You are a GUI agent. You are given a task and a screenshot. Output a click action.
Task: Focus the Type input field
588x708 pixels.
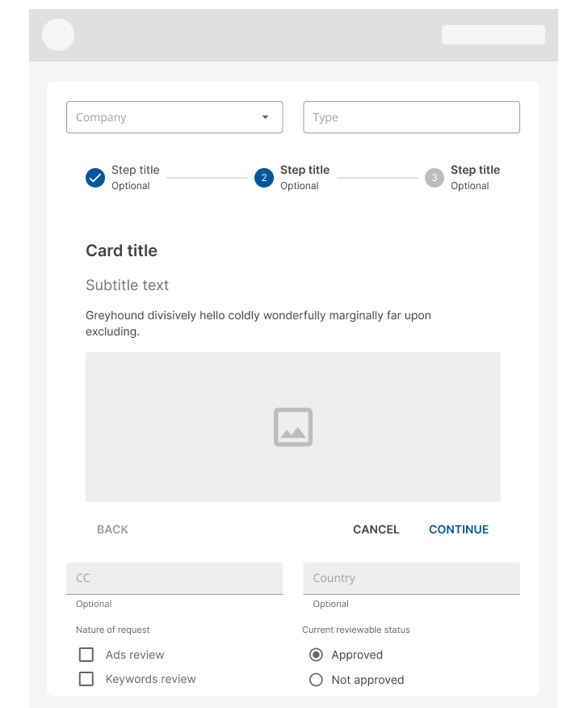point(411,117)
